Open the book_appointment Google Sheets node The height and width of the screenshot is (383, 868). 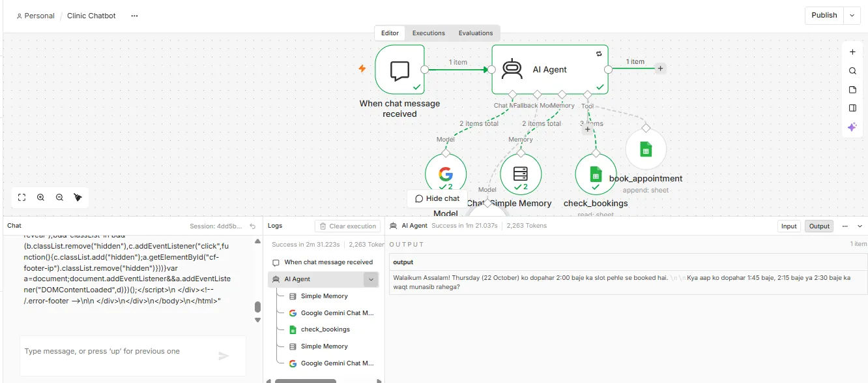(x=646, y=149)
